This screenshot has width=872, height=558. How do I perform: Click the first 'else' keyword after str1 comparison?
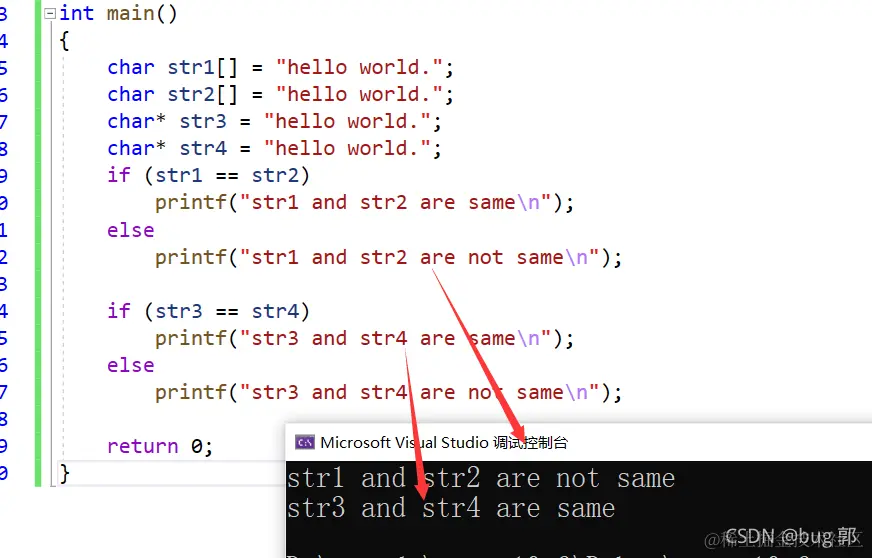click(x=131, y=230)
